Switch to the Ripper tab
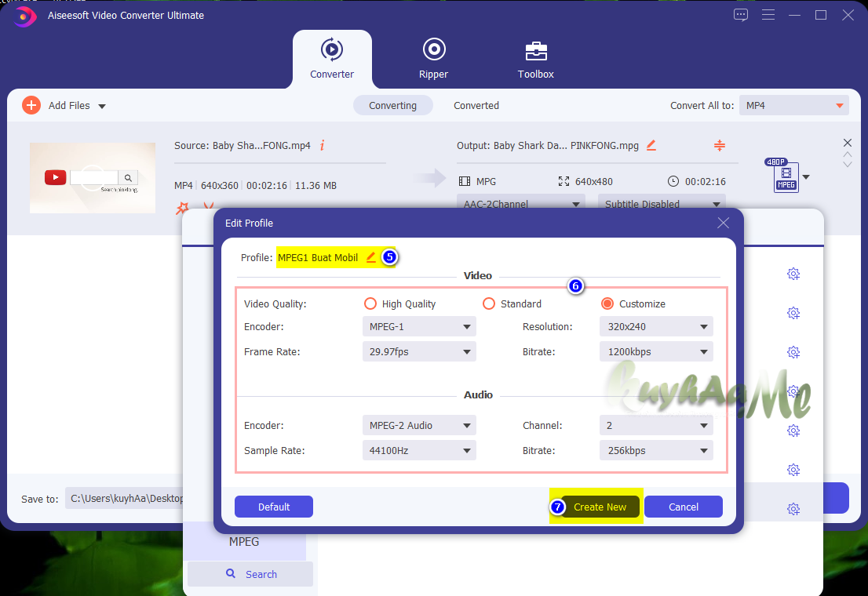This screenshot has height=596, width=868. tap(433, 59)
